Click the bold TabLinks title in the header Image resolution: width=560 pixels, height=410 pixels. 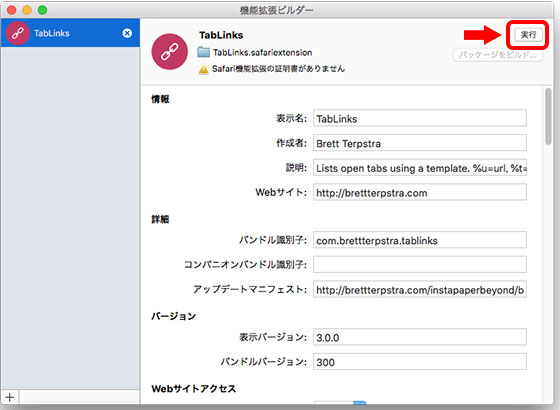[x=221, y=35]
